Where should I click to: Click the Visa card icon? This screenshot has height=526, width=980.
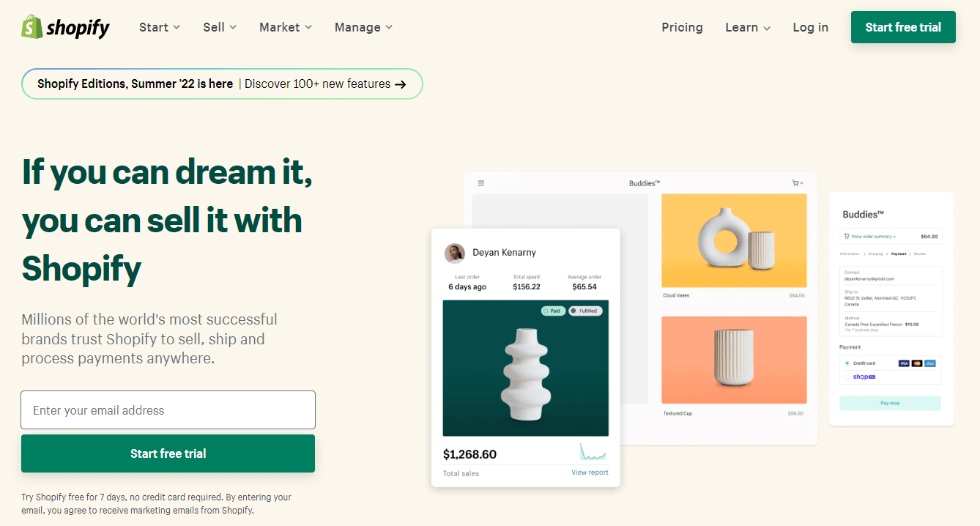(904, 363)
